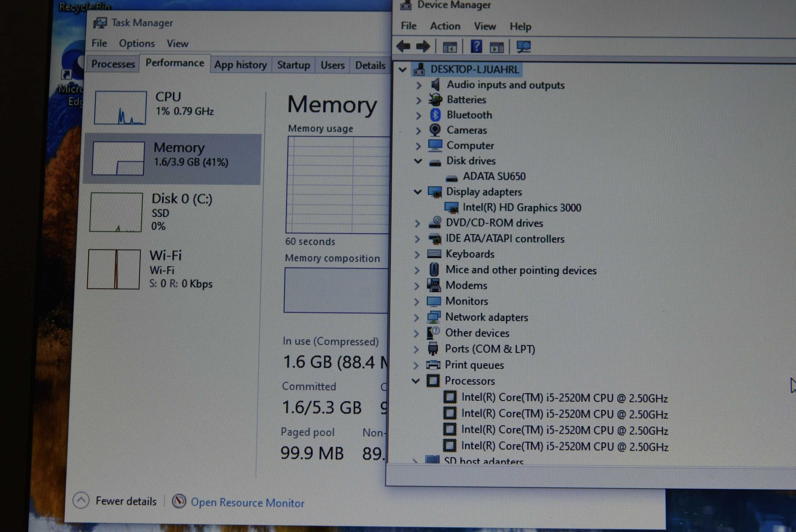This screenshot has height=532, width=796.
Task: Click the Memory usage graph
Action: [x=338, y=185]
